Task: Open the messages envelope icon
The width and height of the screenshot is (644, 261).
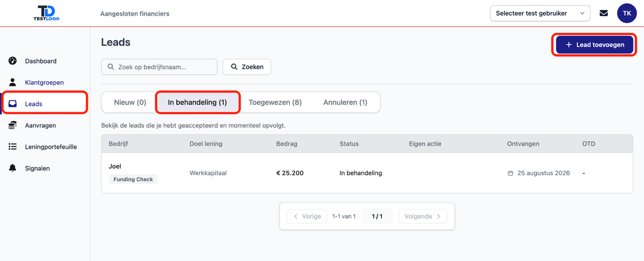Action: coord(604,13)
